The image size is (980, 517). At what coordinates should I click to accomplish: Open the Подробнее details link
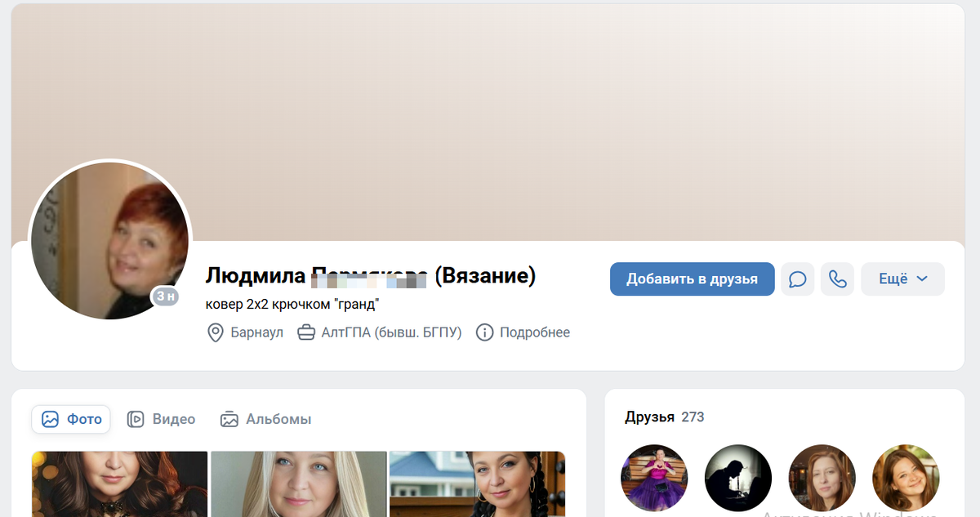[534, 332]
